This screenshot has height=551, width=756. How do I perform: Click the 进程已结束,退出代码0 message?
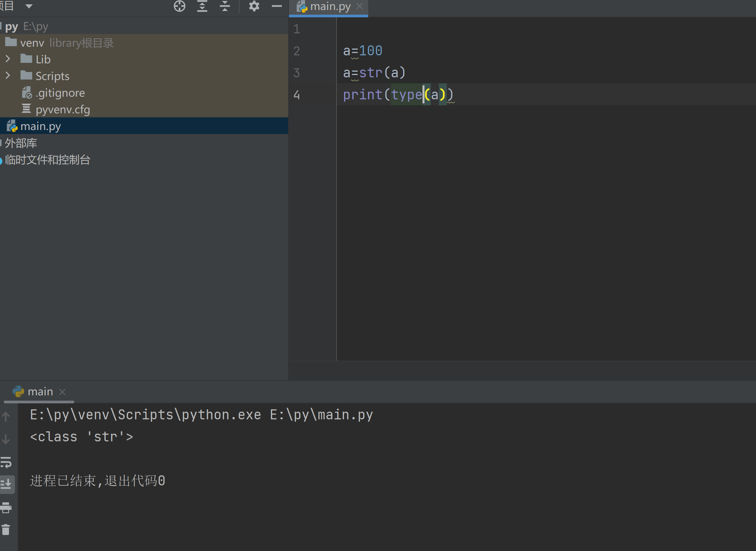pyautogui.click(x=97, y=481)
